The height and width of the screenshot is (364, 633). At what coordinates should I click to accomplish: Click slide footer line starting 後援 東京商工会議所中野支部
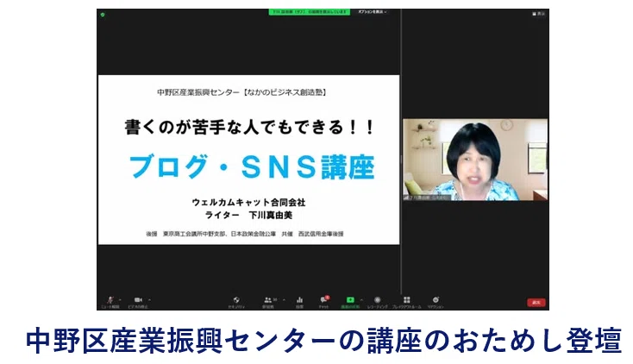point(245,234)
